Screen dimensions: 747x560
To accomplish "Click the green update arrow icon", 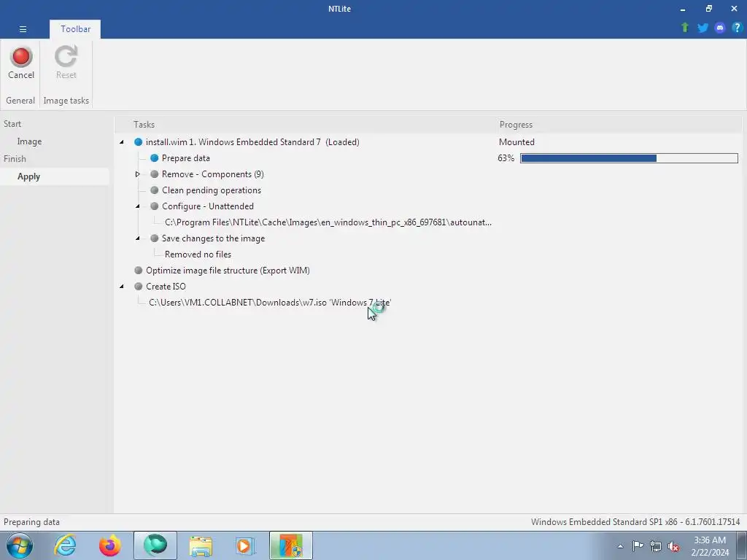I will [685, 28].
